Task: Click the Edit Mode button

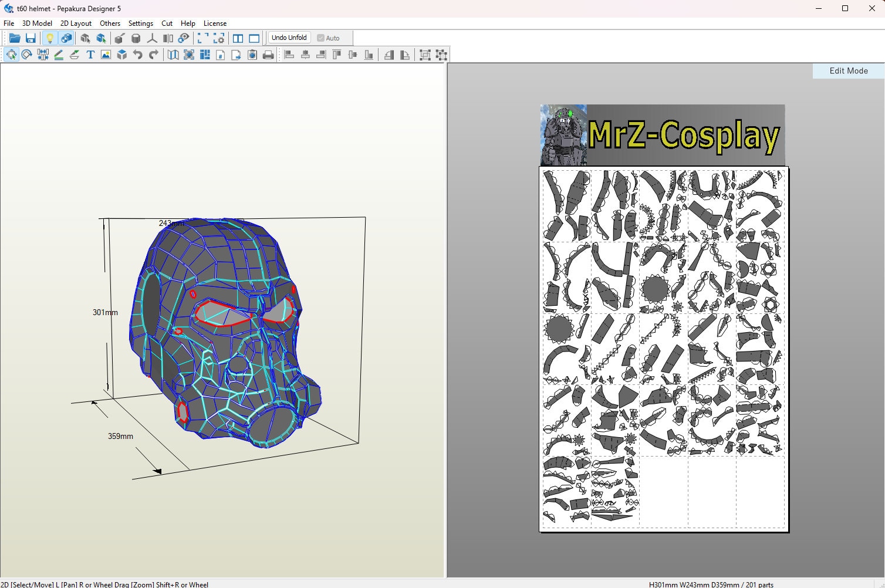Action: (847, 70)
